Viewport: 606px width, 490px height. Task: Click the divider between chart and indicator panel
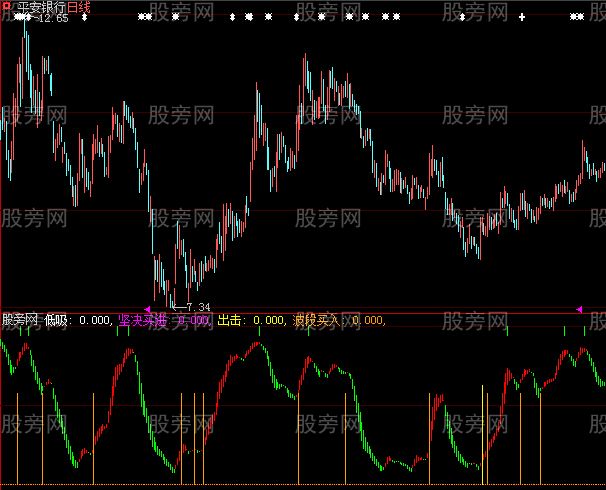coord(300,312)
